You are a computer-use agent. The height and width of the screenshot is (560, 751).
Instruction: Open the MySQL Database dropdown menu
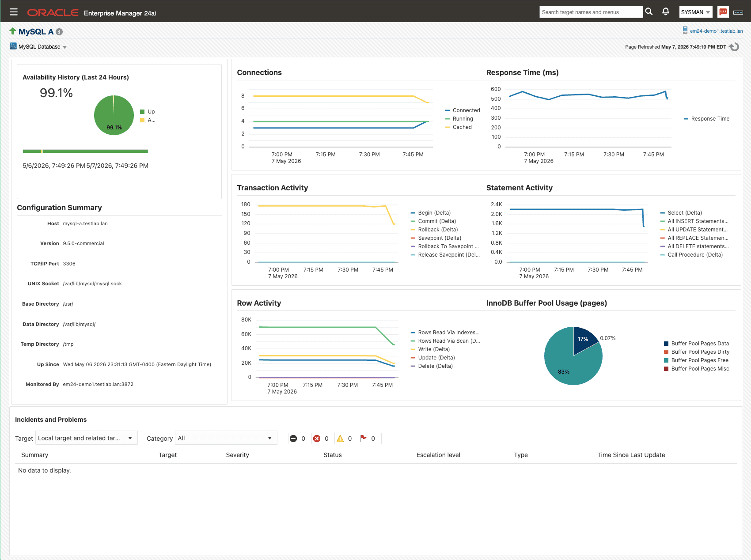42,47
